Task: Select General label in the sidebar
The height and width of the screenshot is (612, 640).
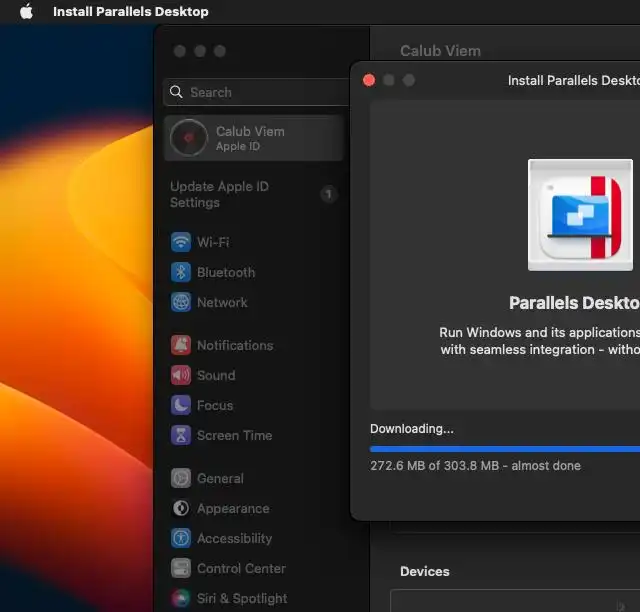Action: click(x=220, y=478)
